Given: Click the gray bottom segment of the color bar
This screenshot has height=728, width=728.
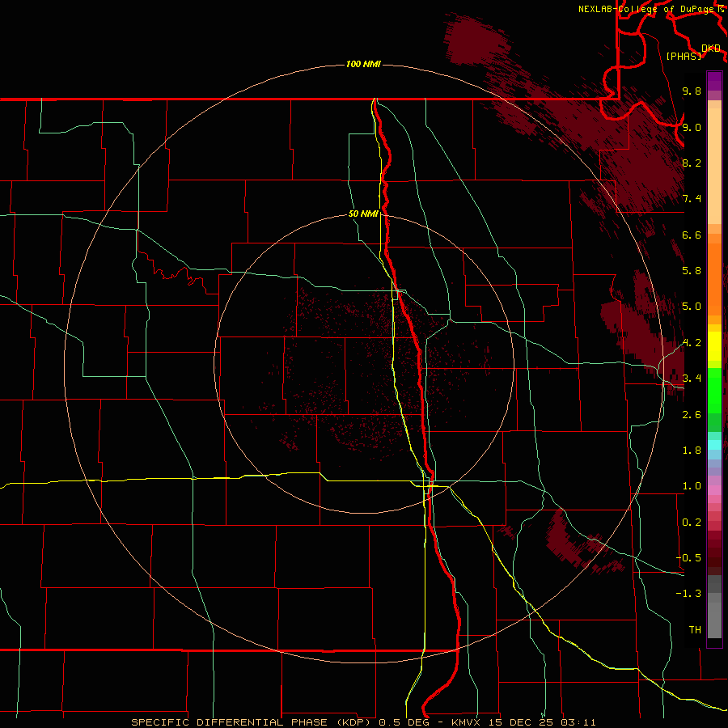Looking at the screenshot, I should tap(714, 616).
